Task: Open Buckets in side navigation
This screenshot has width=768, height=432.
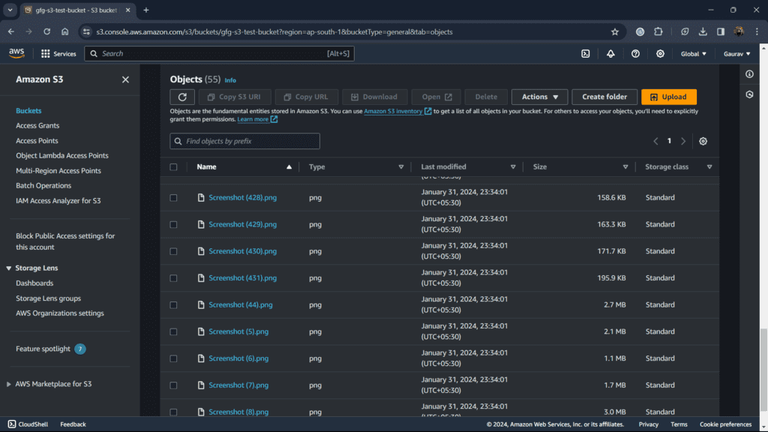Action: [x=28, y=111]
